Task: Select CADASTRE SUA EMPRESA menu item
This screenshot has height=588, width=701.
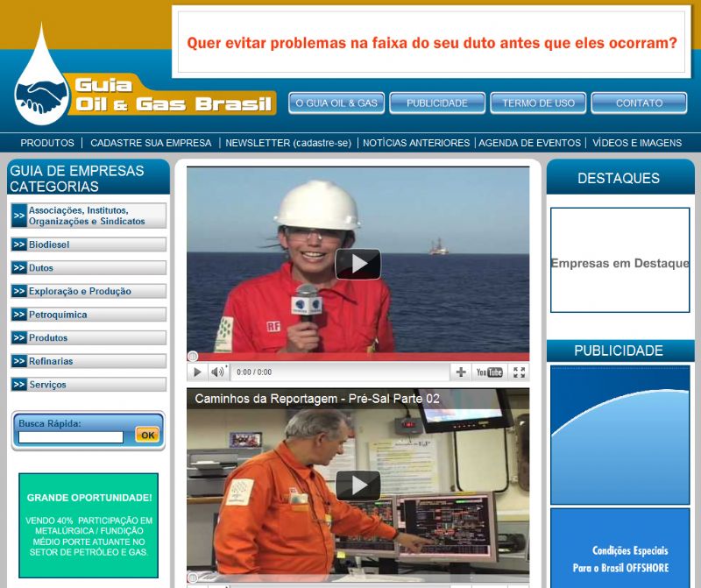Action: (x=151, y=143)
